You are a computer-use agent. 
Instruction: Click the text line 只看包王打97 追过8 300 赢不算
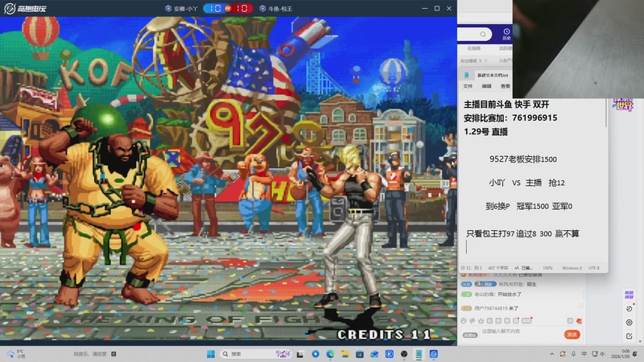tap(522, 233)
